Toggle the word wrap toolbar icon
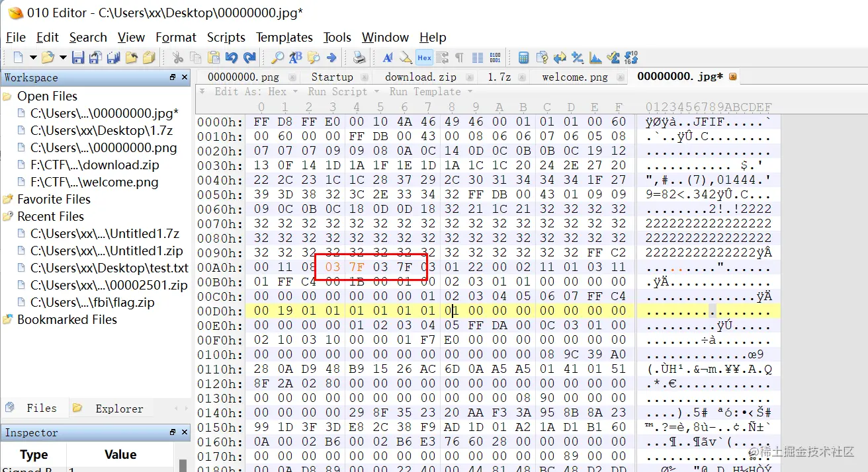The height and width of the screenshot is (472, 868). point(442,58)
